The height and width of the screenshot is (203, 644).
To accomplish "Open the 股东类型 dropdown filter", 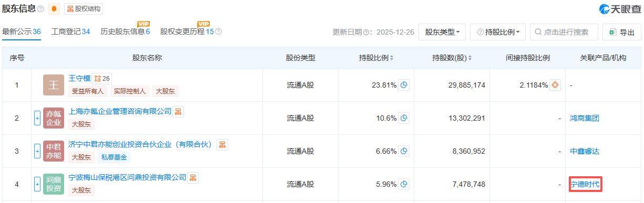I will 442,32.
